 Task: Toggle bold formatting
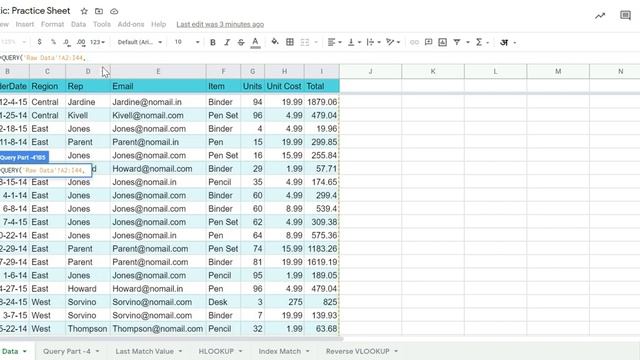pos(213,42)
